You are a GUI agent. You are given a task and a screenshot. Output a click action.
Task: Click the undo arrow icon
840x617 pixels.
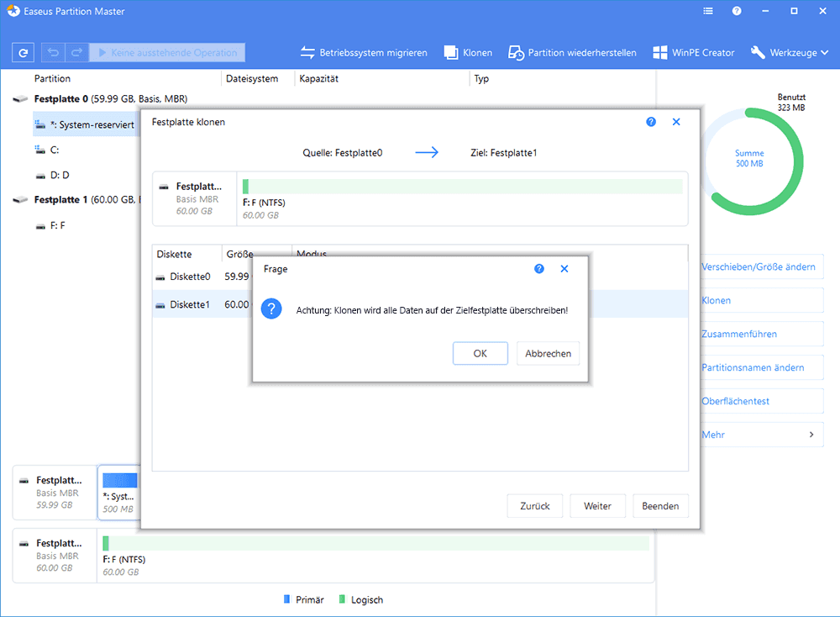tap(53, 52)
